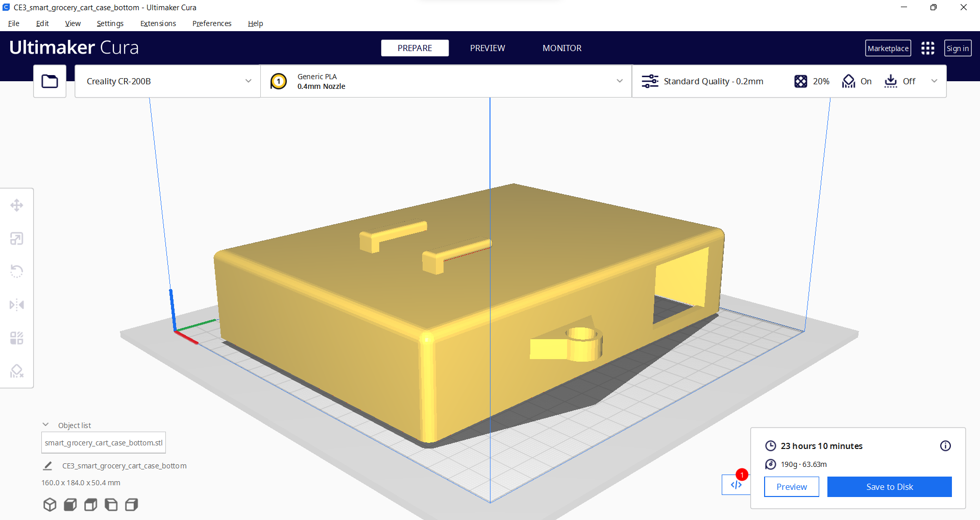Open the Marketplace

[x=888, y=48]
